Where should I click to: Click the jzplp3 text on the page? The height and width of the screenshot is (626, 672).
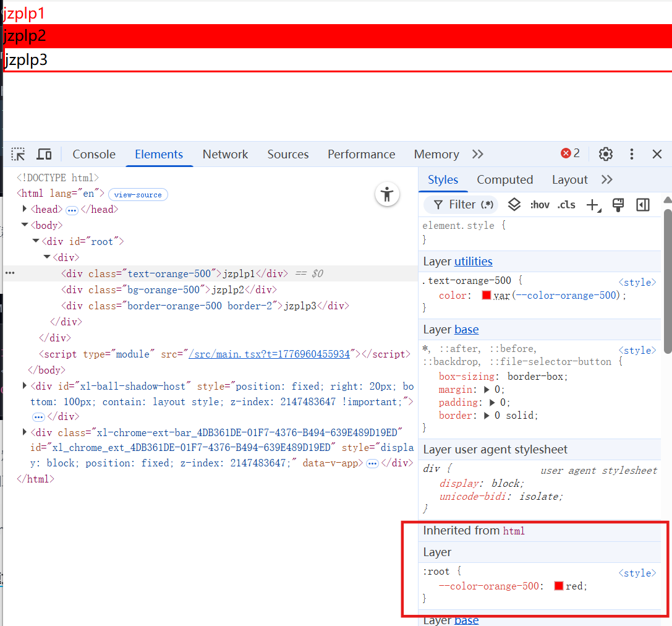(26, 59)
